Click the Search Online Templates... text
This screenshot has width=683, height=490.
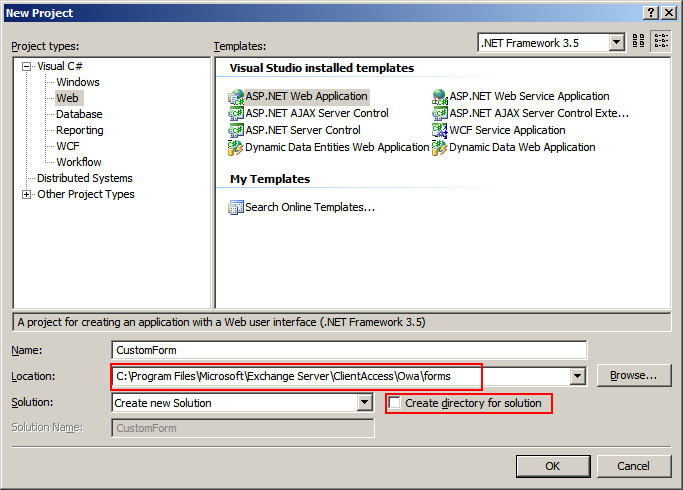coord(310,207)
